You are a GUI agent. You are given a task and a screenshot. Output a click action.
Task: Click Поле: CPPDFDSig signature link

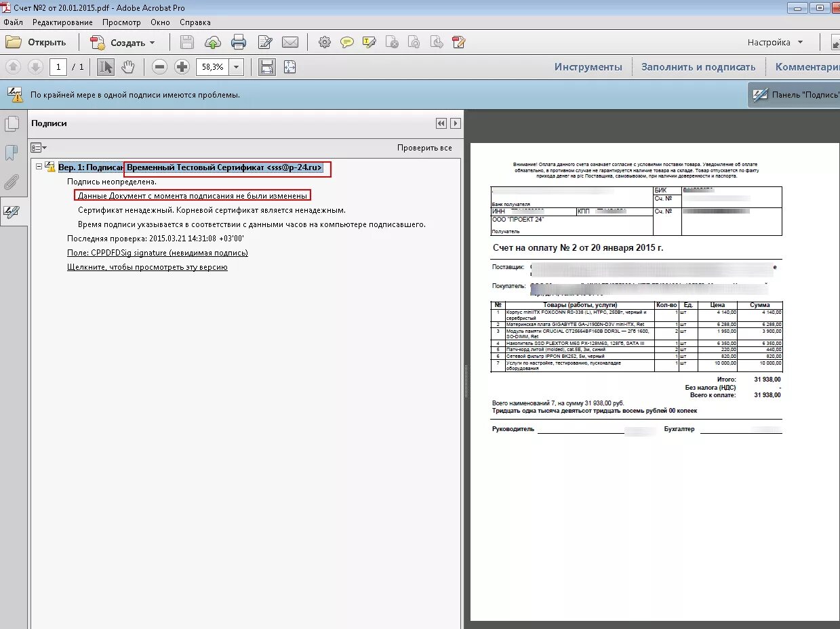[x=157, y=252]
